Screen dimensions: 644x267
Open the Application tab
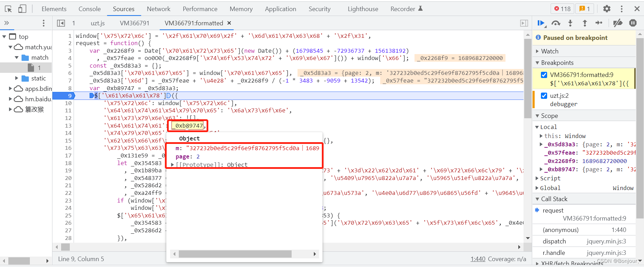(281, 9)
